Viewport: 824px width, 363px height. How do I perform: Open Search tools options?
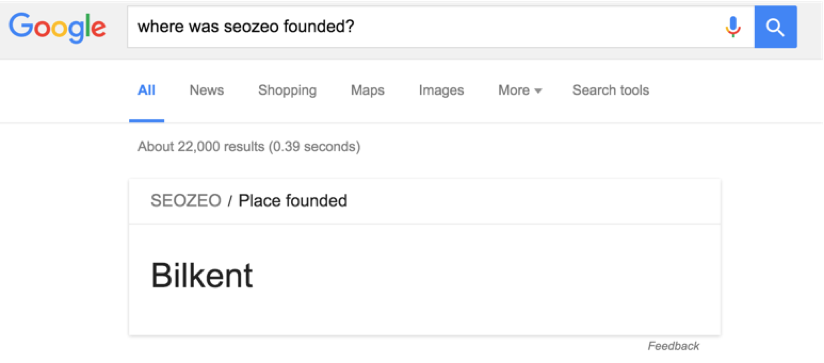611,90
